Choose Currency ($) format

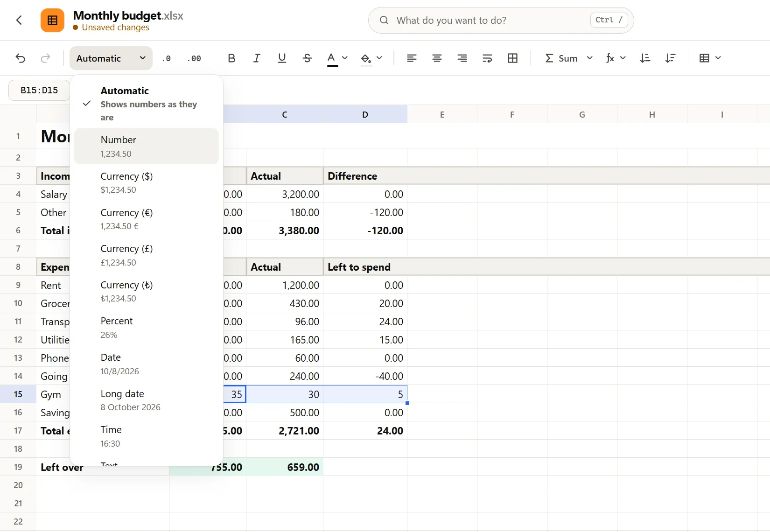coord(147,182)
